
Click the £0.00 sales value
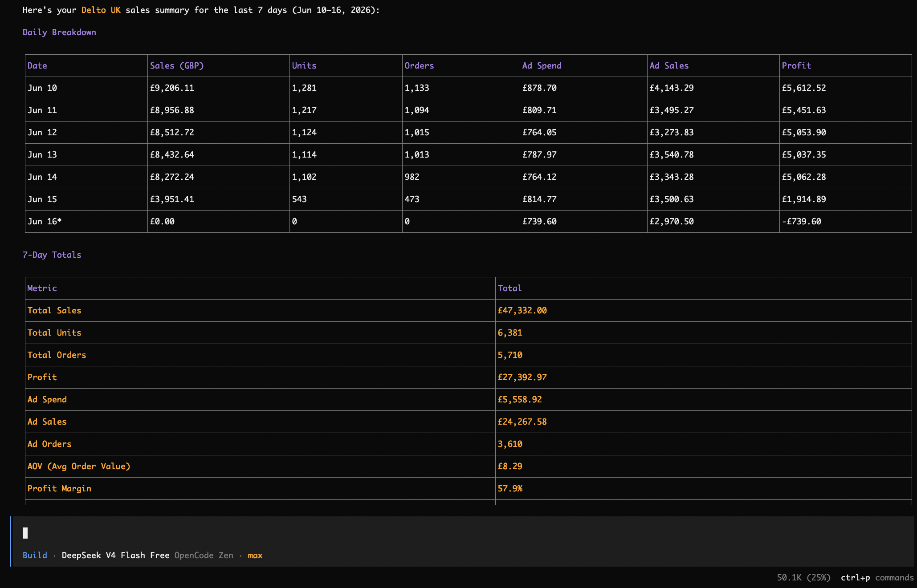(x=162, y=221)
